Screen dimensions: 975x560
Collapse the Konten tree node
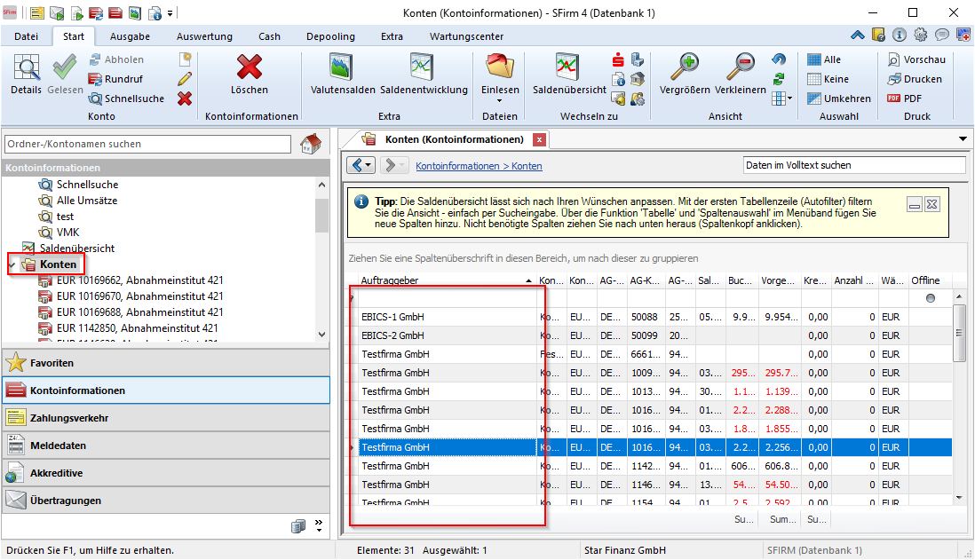click(12, 264)
